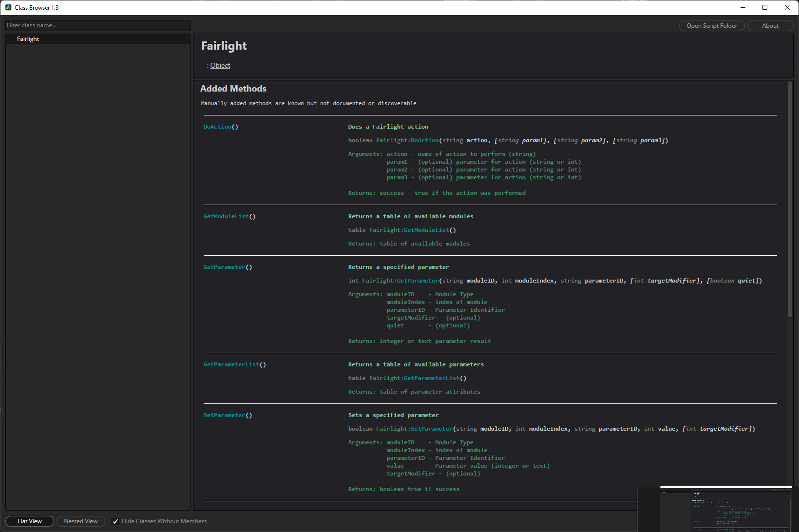Viewport: 799px width, 532px height.
Task: Click text 'Returns a table of available modules'
Action: coord(411,216)
